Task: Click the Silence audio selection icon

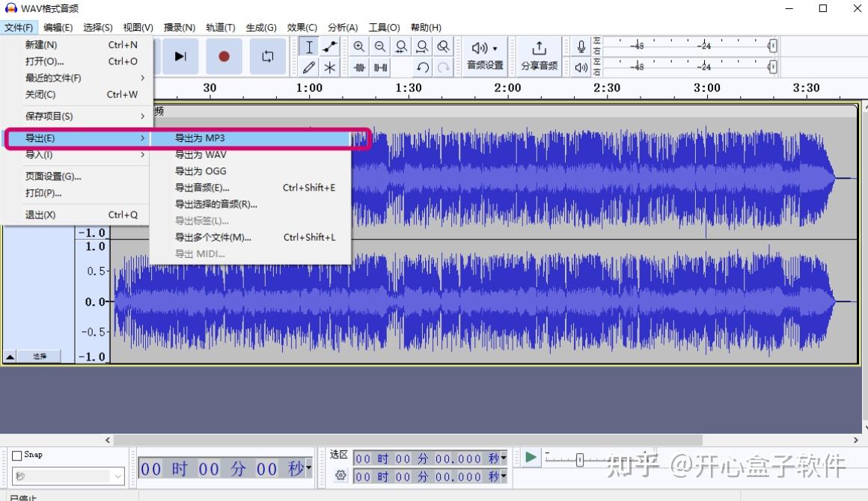Action: (380, 67)
